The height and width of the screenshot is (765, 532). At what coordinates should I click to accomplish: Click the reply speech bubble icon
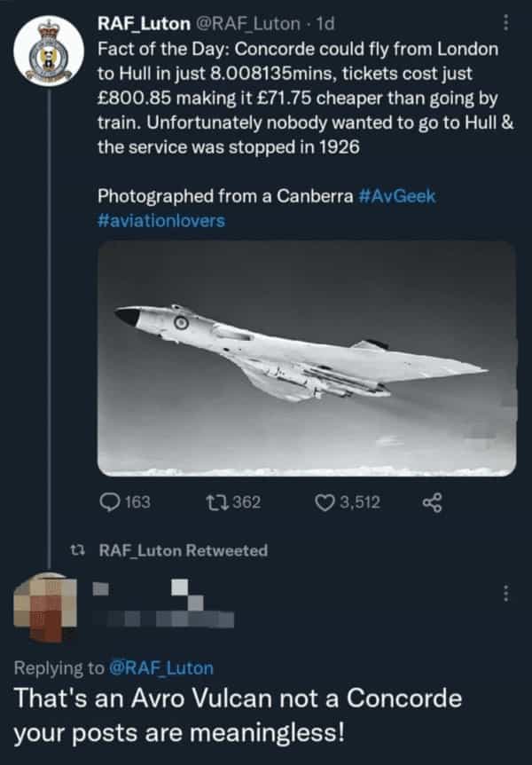pyautogui.click(x=108, y=502)
